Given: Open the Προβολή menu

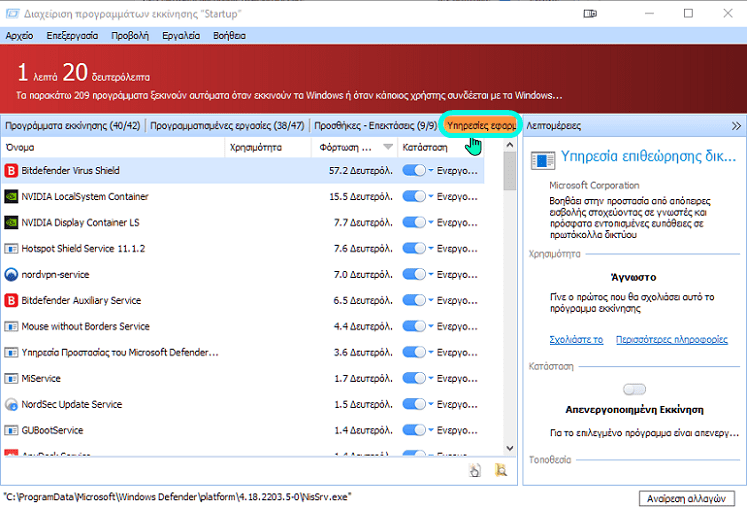Looking at the screenshot, I should click(x=130, y=35).
